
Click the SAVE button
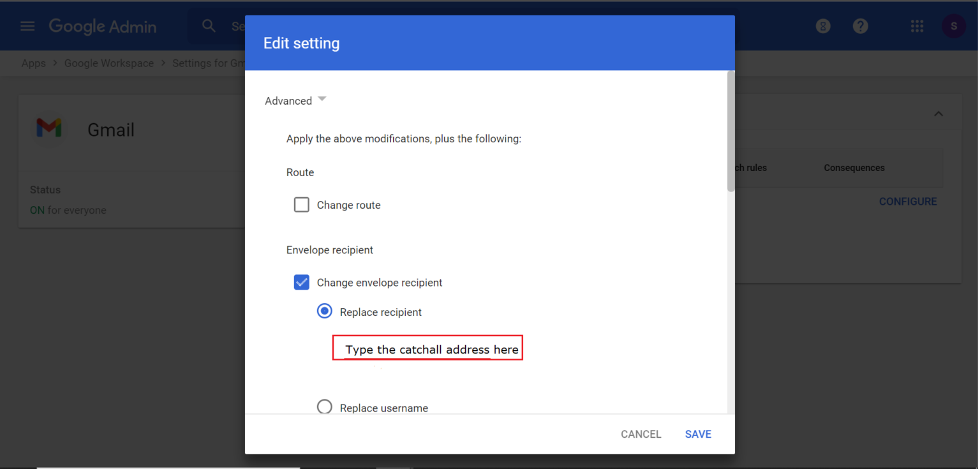click(698, 434)
